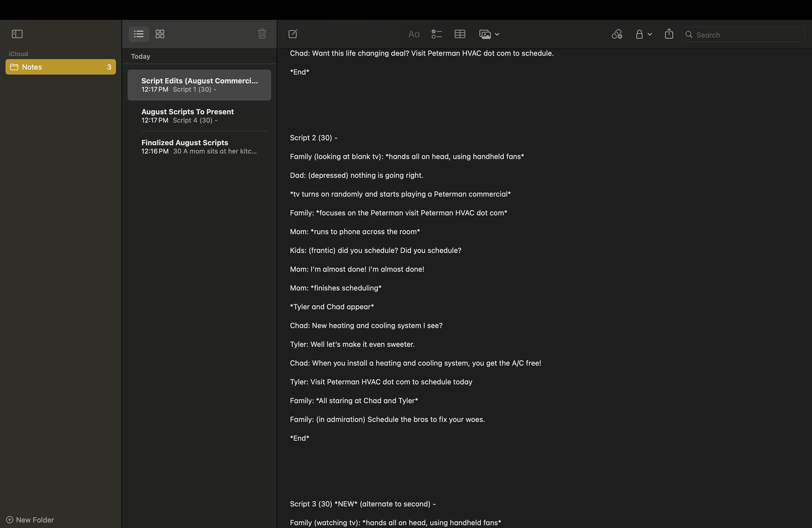Click line 'Tyler: Well let's make it even sweeter.'

352,345
